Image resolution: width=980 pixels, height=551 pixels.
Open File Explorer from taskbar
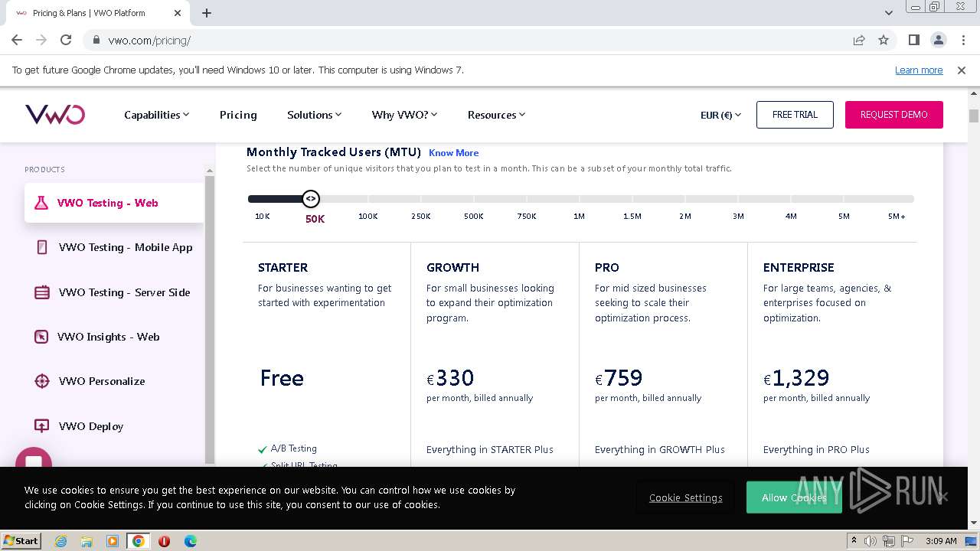pos(87,541)
